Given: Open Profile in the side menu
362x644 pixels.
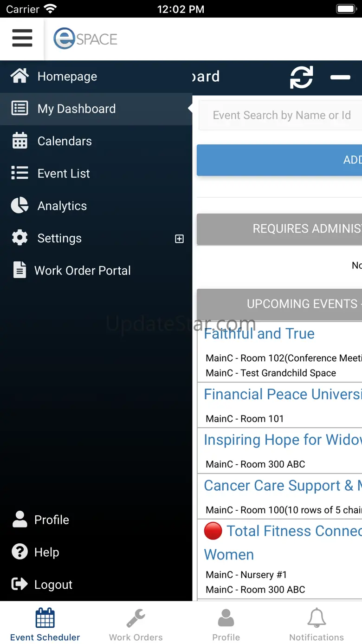Looking at the screenshot, I should [96, 520].
